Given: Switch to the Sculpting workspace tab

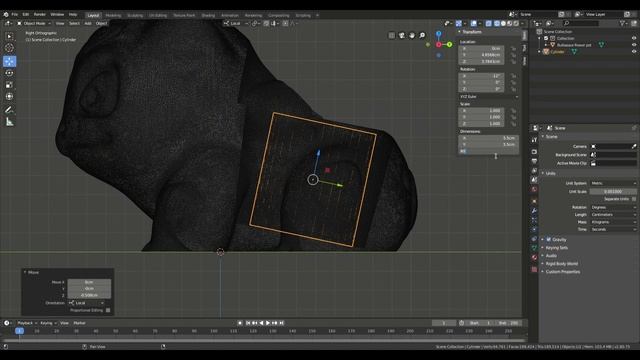Looking at the screenshot, I should point(135,16).
